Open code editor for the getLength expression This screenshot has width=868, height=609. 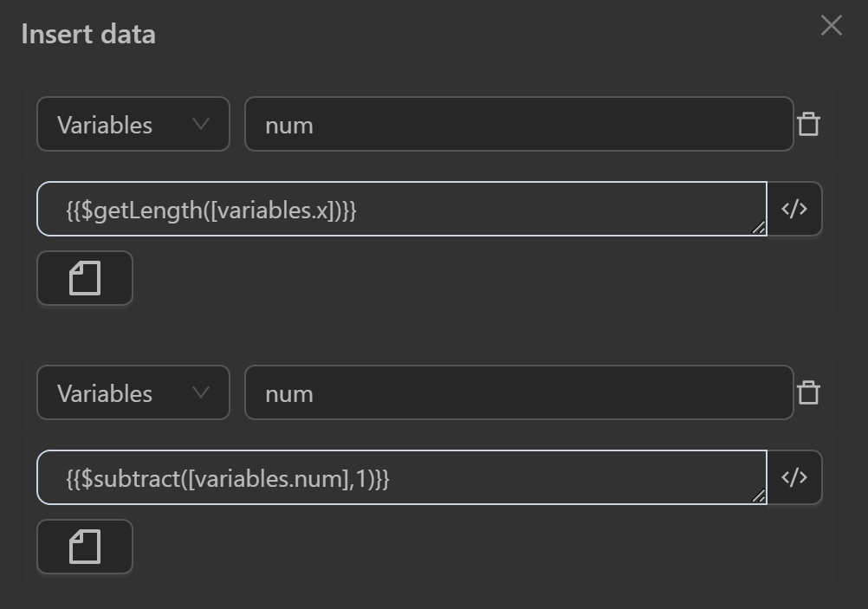(794, 209)
